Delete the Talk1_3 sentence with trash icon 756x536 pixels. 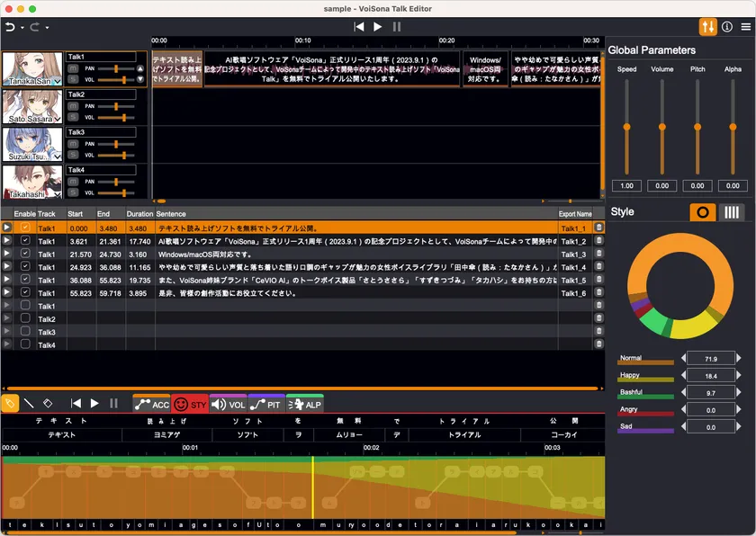coord(598,255)
